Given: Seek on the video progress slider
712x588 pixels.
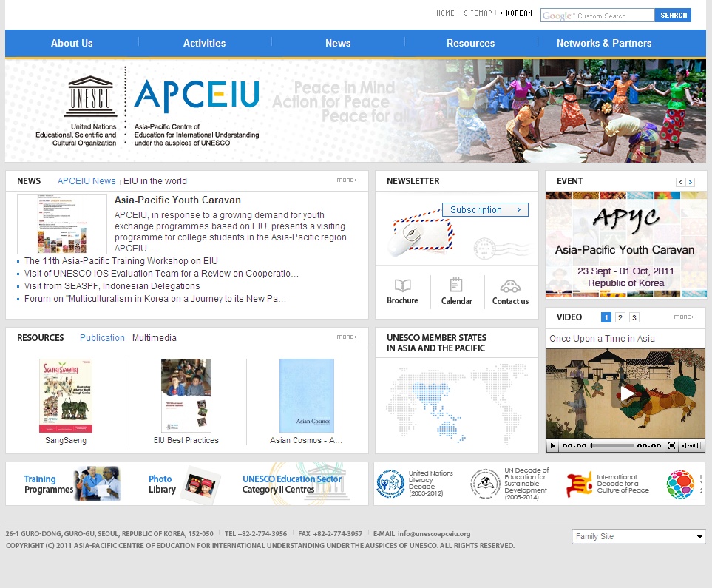Looking at the screenshot, I should click(x=612, y=445).
